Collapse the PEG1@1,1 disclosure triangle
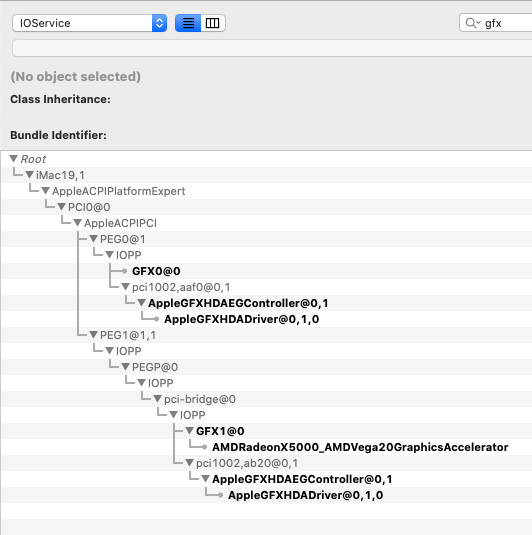 point(94,335)
